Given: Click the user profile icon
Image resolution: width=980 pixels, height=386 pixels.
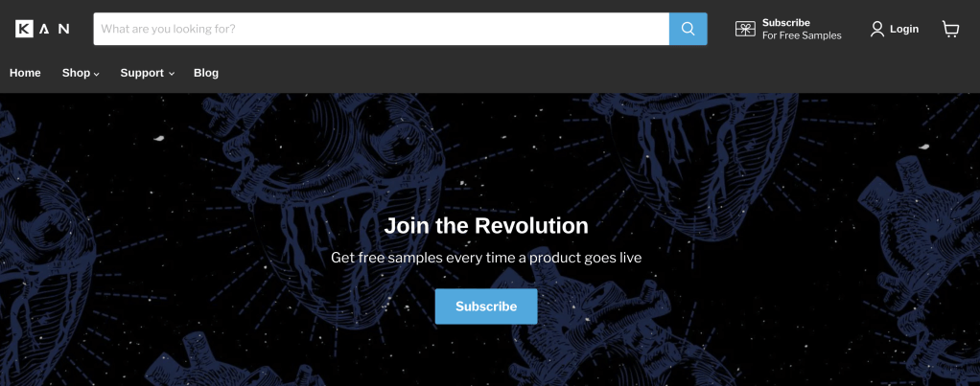Looking at the screenshot, I should [876, 29].
